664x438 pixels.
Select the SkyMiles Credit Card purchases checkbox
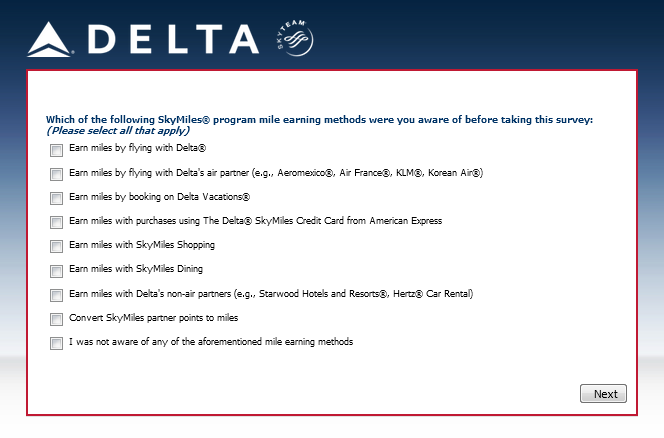click(55, 222)
